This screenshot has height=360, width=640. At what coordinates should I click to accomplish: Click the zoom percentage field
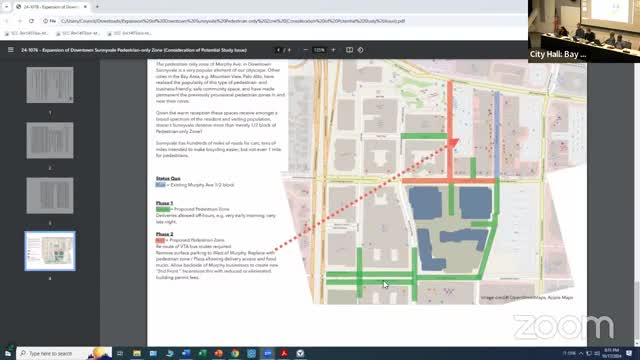click(319, 50)
